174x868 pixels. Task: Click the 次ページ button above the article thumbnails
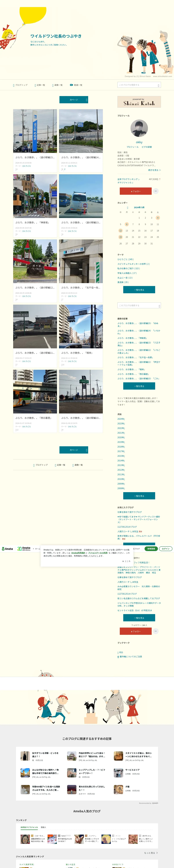[x=74, y=100]
